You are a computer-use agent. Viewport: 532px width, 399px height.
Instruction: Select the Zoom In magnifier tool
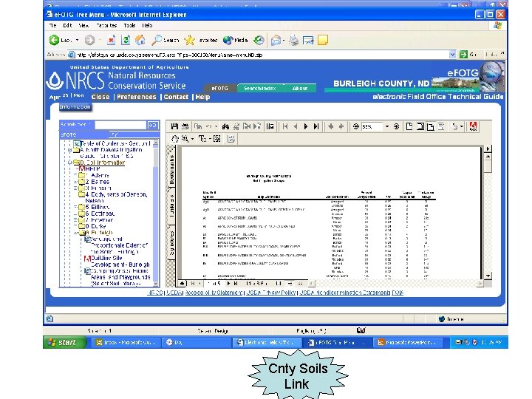click(185, 139)
